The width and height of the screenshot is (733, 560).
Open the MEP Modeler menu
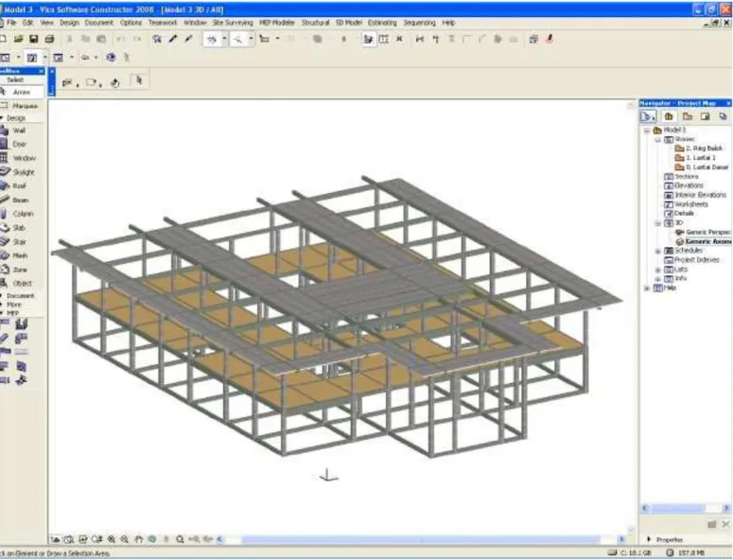[277, 23]
